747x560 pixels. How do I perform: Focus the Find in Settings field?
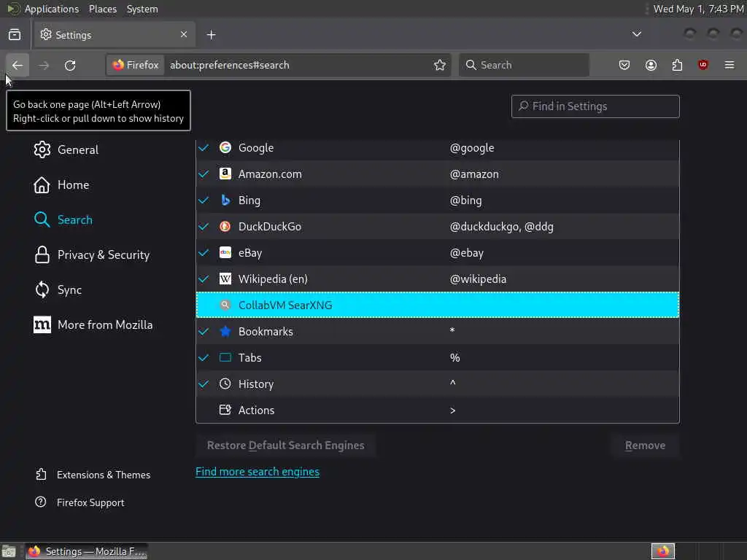(595, 106)
